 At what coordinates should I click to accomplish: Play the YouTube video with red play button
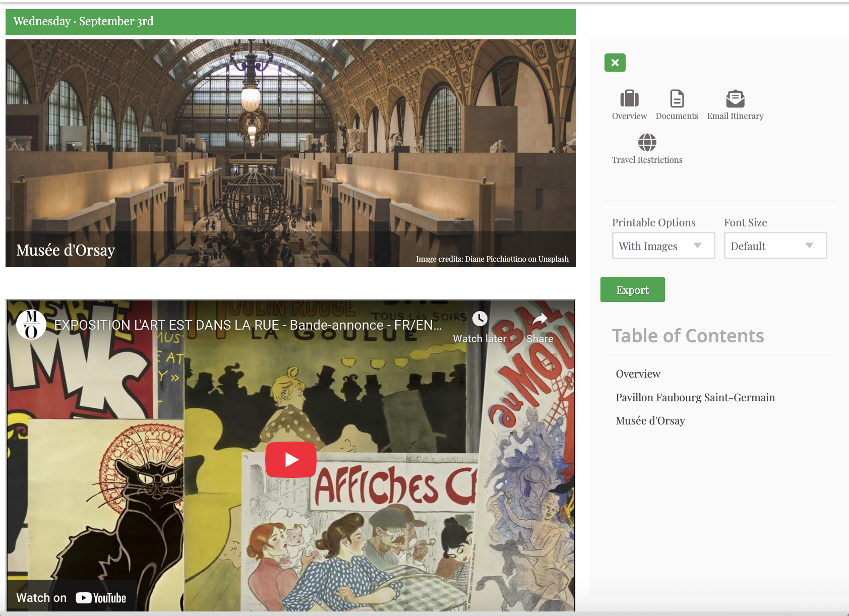(291, 459)
